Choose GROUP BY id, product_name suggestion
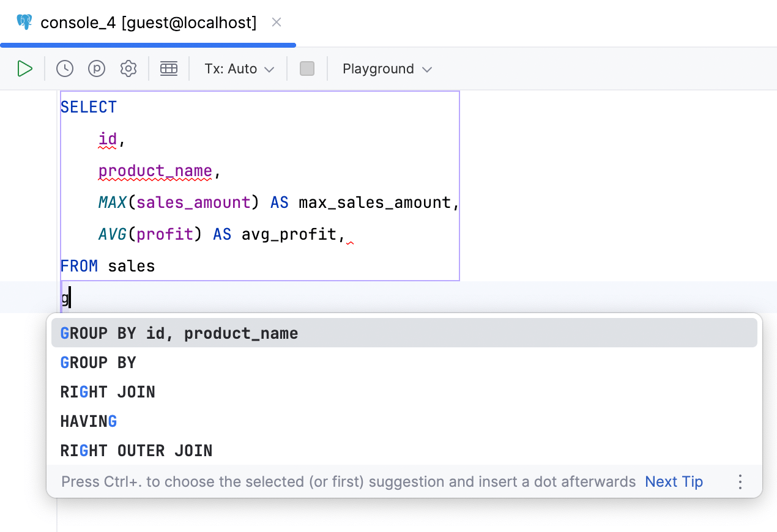 [179, 333]
